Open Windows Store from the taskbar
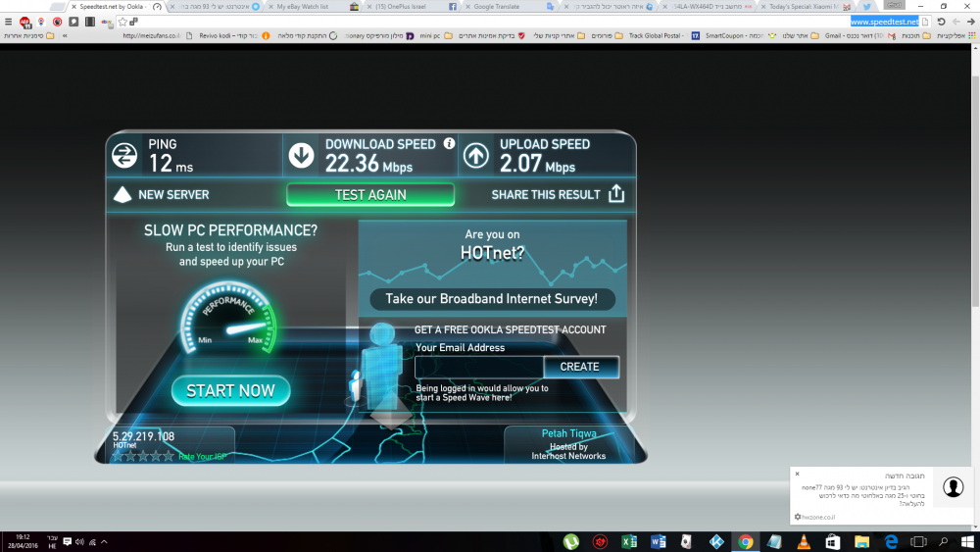 pos(832,542)
